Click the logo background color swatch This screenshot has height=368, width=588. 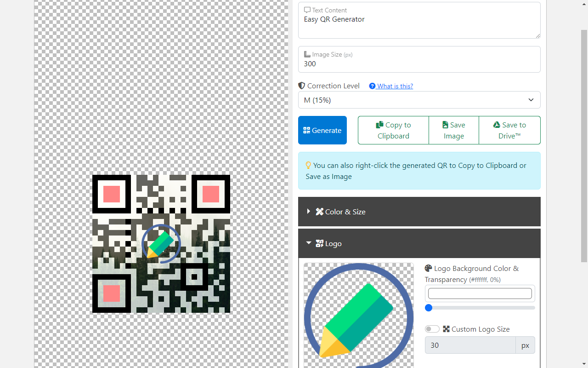[480, 293]
